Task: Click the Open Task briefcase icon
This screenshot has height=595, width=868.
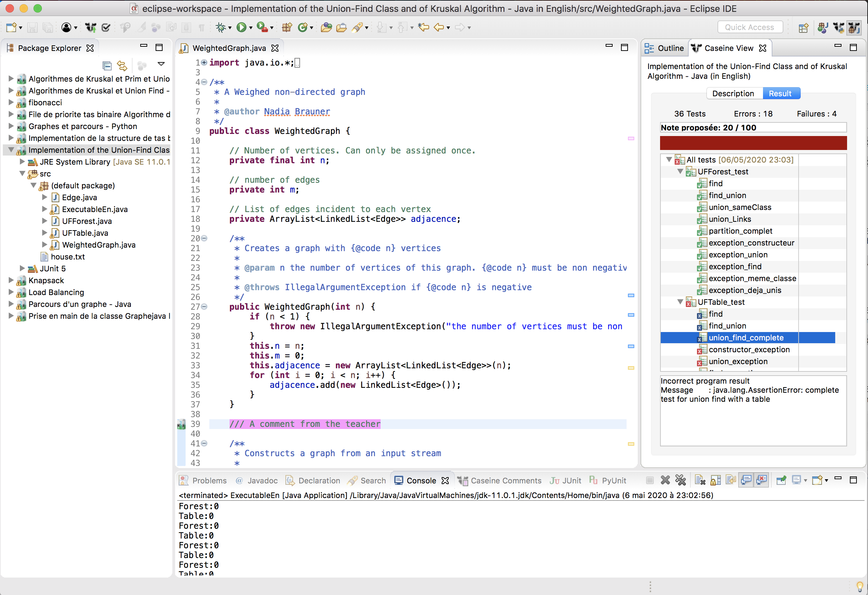Action: tap(341, 27)
